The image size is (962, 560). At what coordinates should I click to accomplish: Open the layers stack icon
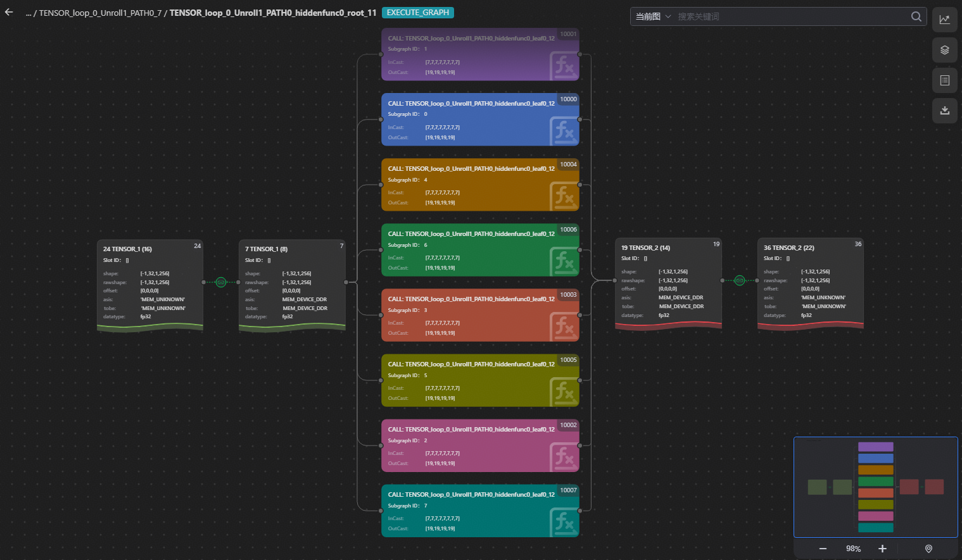pos(944,50)
